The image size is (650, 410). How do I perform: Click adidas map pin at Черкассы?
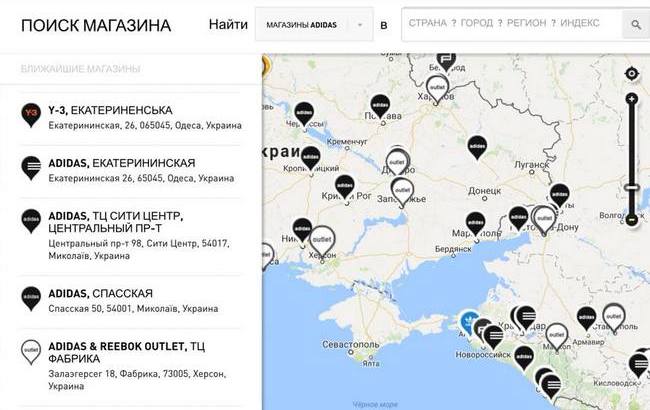tap(304, 114)
